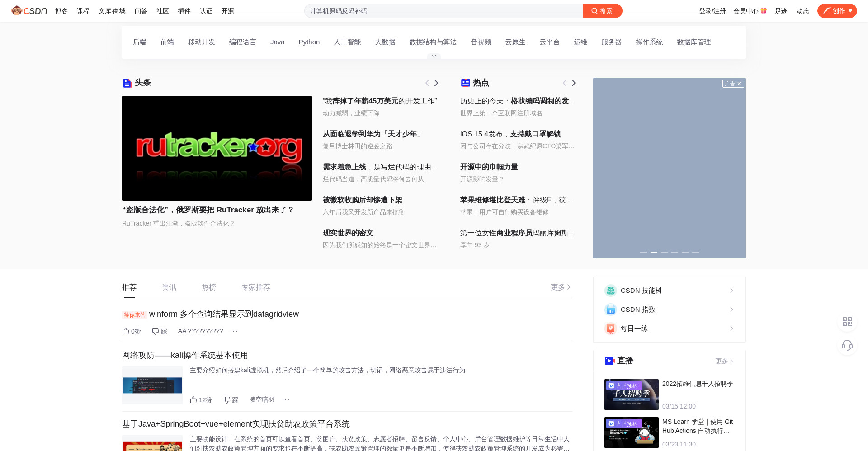Image resolution: width=868 pixels, height=451 pixels.
Task: Open the customer service headset icon
Action: [x=847, y=346]
